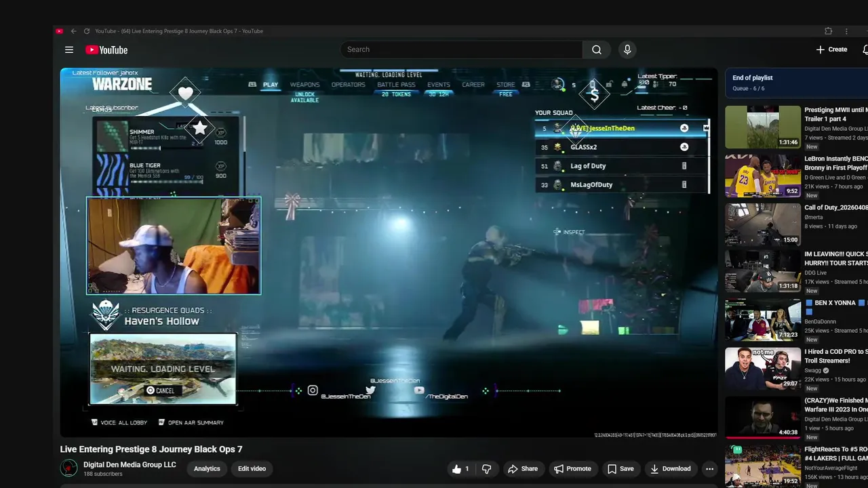Open the Create button

point(831,49)
